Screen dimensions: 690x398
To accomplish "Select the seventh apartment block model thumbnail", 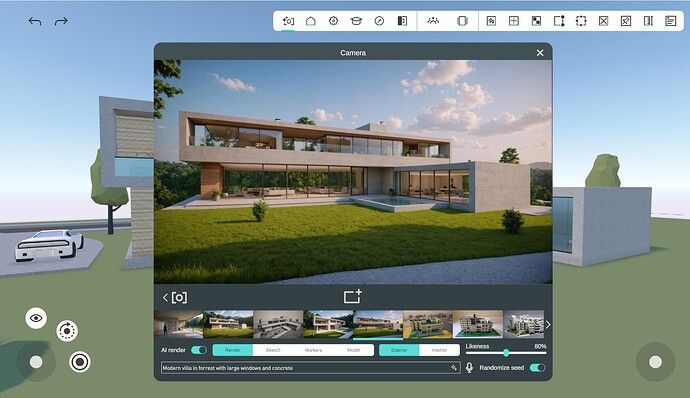I will [x=477, y=324].
